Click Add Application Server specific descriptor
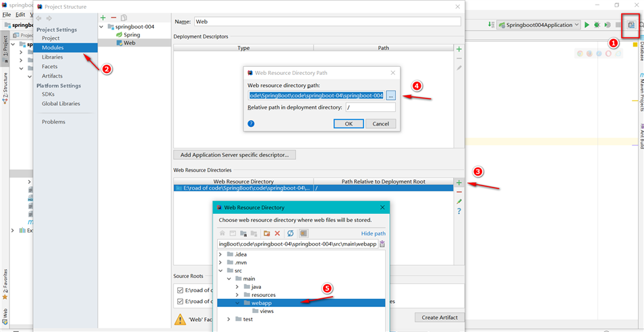The image size is (644, 332). (235, 155)
